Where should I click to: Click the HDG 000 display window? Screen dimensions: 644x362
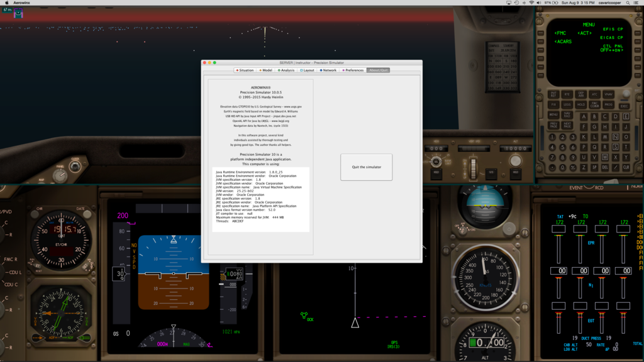coord(436,148)
